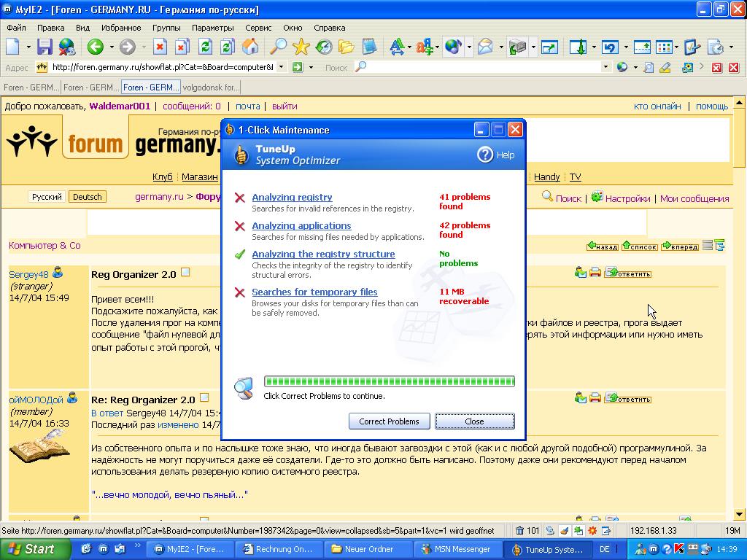The width and height of the screenshot is (747, 560).
Task: Click in the Поиск search input field
Action: (484, 67)
